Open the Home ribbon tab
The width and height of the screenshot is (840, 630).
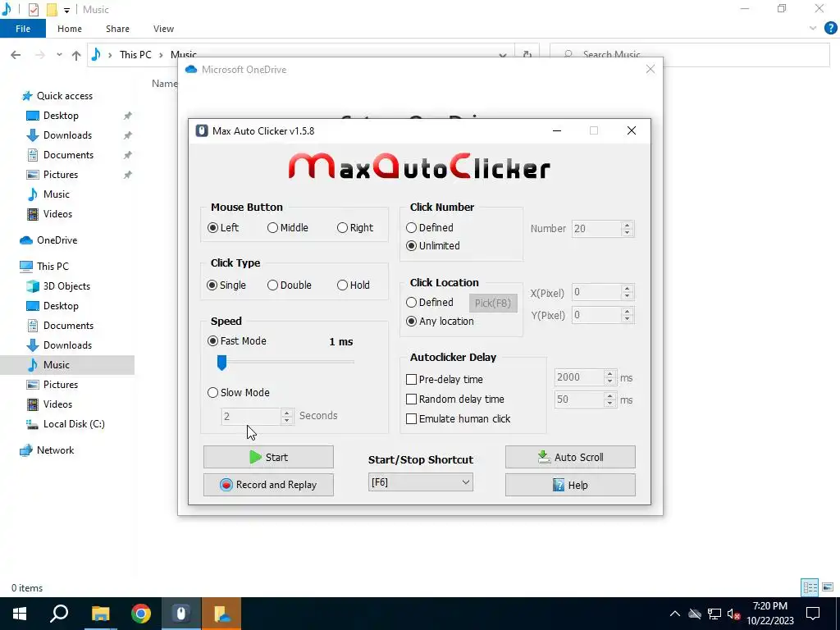point(70,29)
